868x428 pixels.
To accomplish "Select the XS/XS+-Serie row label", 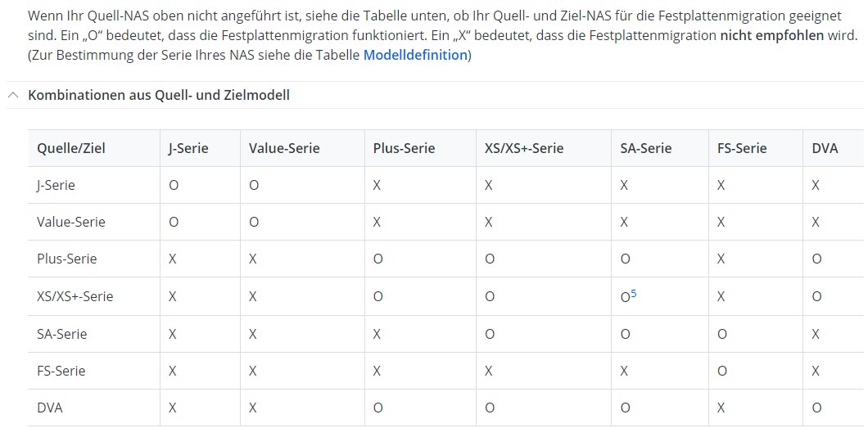I will tap(75, 296).
